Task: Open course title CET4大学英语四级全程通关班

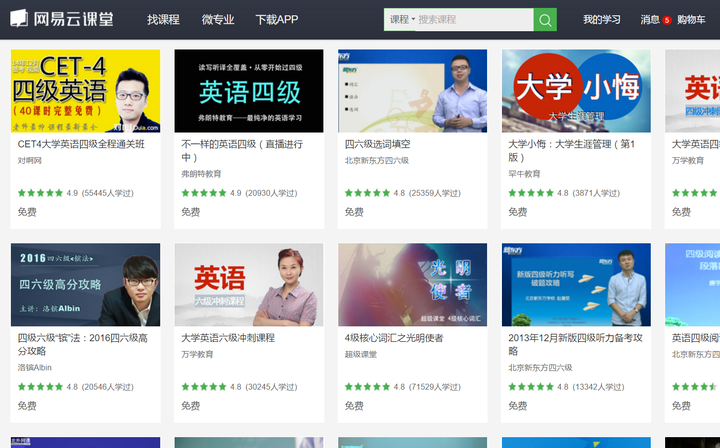Action: point(81,144)
